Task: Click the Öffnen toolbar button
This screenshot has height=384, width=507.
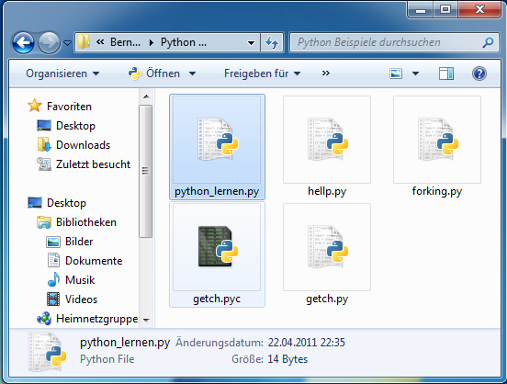Action: (x=154, y=73)
